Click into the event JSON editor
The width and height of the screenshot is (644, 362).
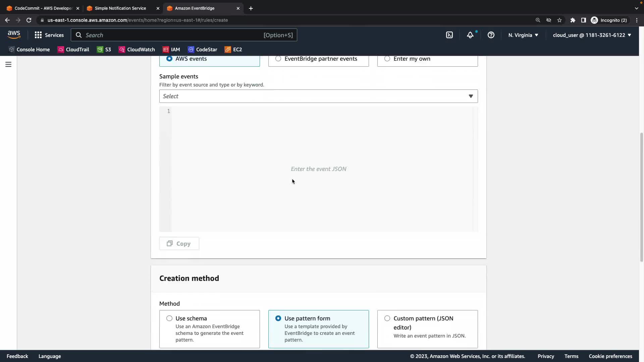click(x=319, y=169)
